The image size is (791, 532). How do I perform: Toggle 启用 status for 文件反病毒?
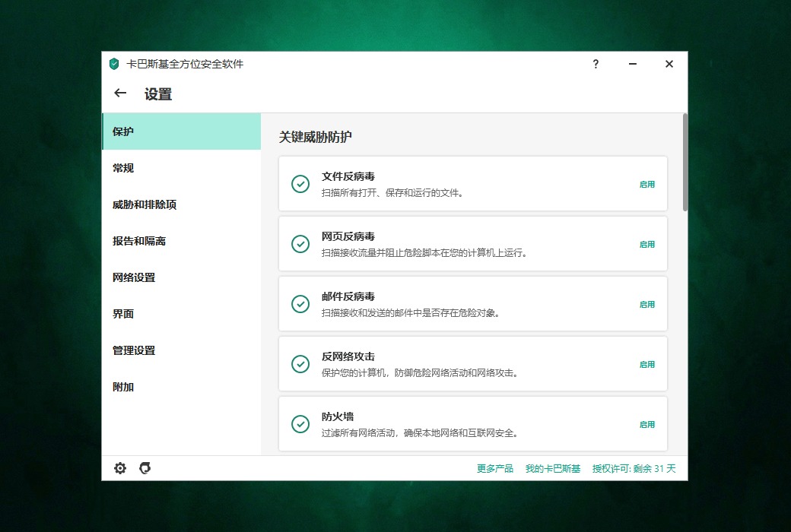[646, 185]
